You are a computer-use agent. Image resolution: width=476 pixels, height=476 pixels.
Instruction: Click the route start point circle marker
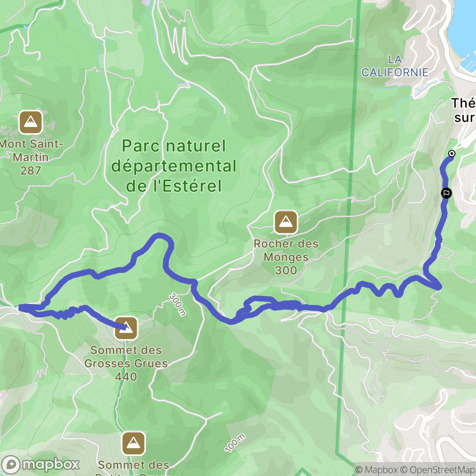[452, 153]
